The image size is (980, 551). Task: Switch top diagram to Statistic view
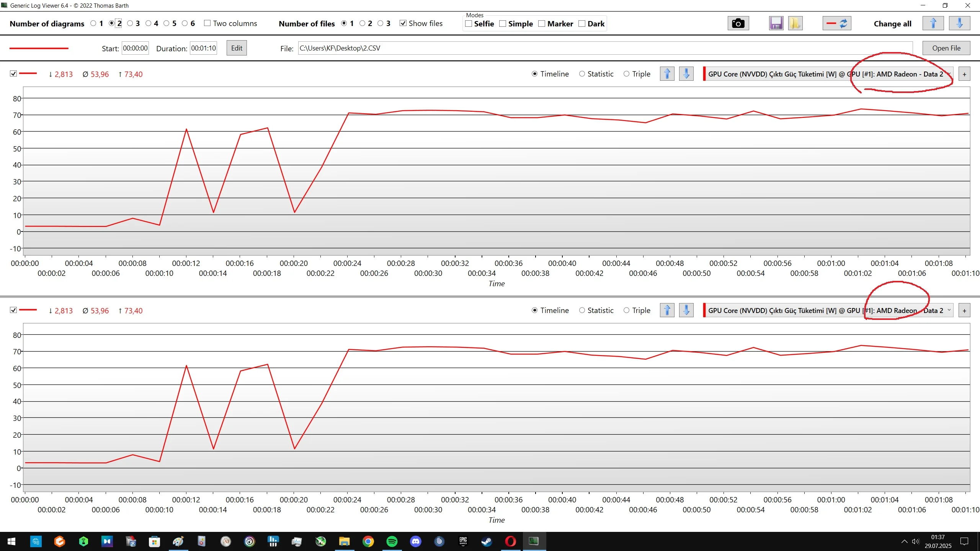[582, 74]
